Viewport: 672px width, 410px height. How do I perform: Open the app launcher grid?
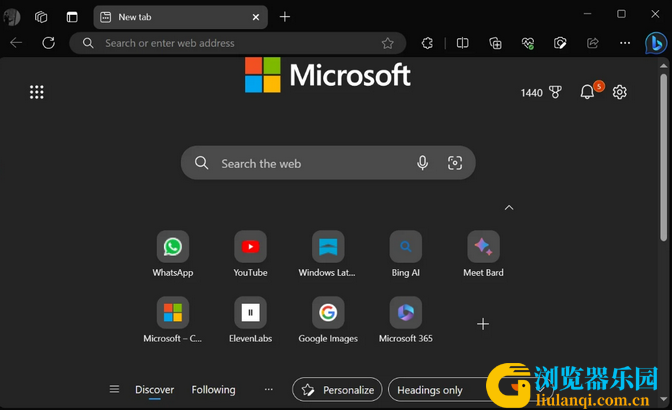point(36,92)
